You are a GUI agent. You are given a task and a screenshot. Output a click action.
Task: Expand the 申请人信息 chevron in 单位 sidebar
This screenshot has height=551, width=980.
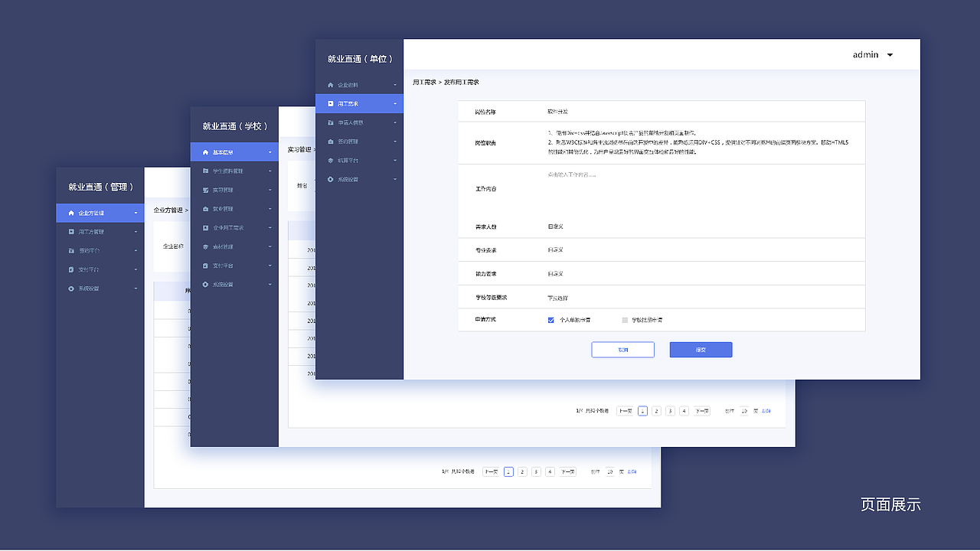395,122
